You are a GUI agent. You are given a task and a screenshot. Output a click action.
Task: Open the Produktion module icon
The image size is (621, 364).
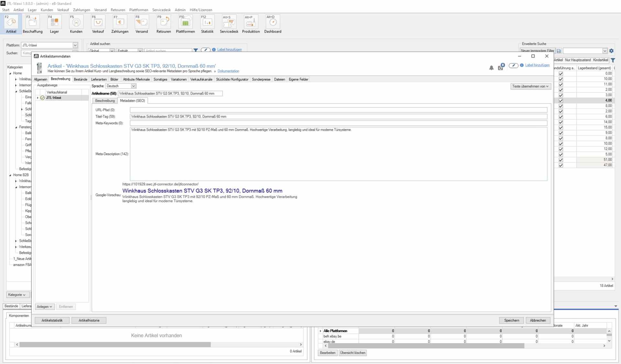tap(251, 24)
